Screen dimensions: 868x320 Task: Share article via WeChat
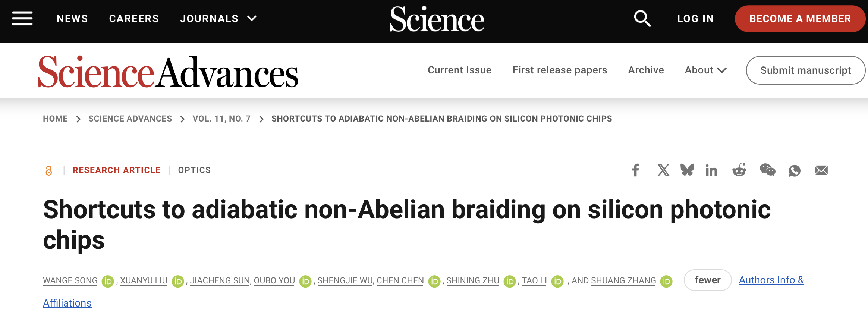767,170
